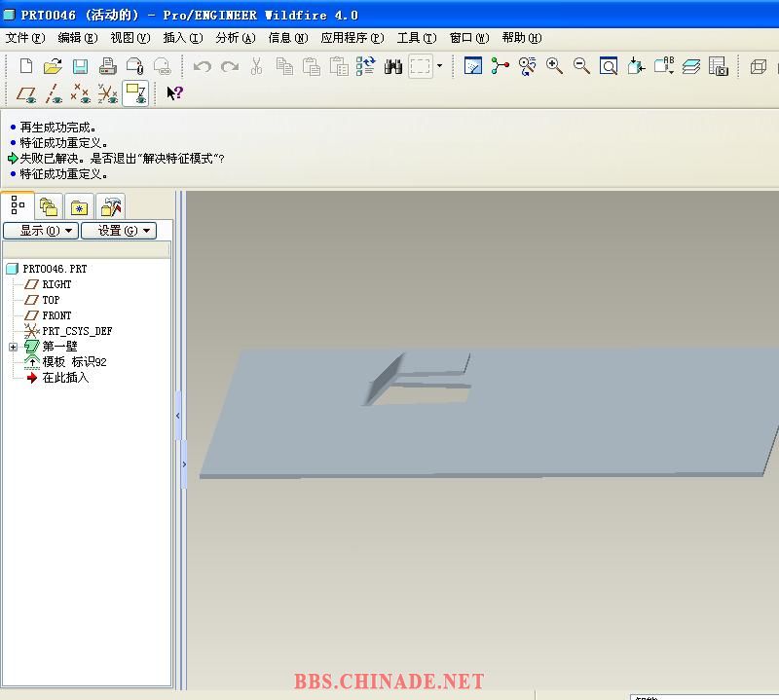Viewport: 779px width, 700px height.
Task: Zoom in with magnifier plus icon
Action: (x=554, y=66)
